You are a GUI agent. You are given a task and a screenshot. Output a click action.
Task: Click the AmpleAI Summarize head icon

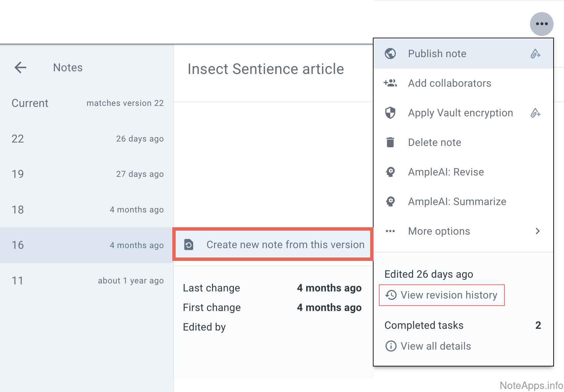pos(390,202)
